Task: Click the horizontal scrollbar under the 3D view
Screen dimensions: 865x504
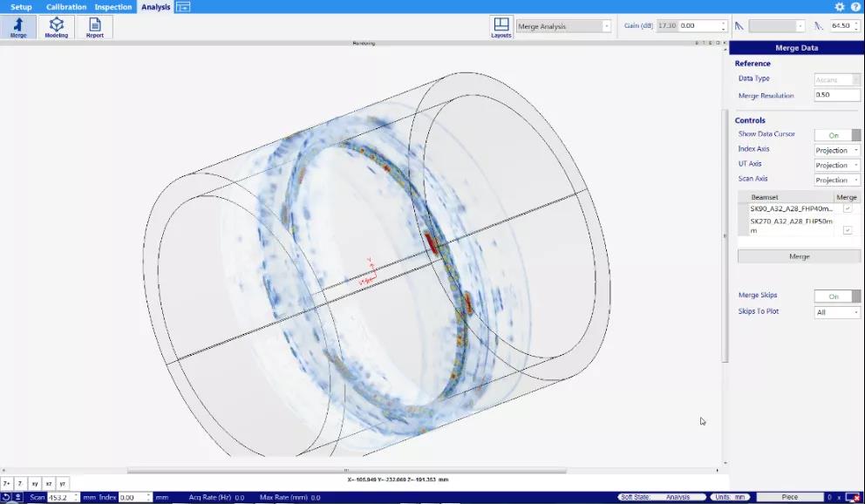Action: point(346,470)
